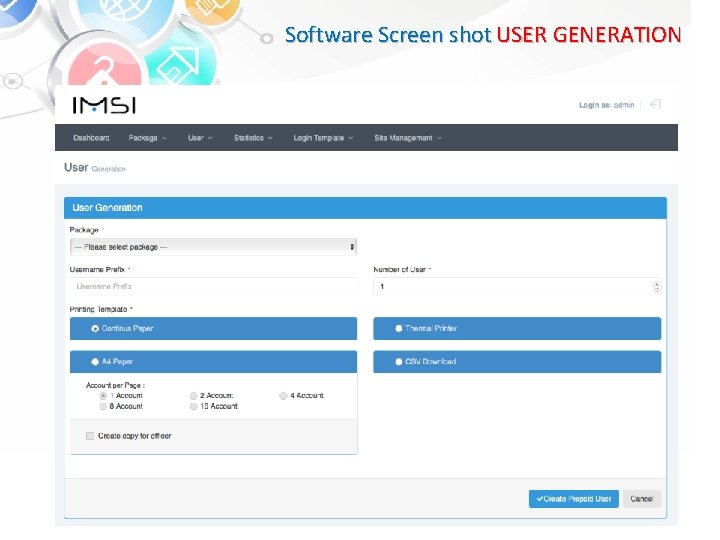The height and width of the screenshot is (540, 720).
Task: Expand the Login Template menu
Action: coord(323,138)
